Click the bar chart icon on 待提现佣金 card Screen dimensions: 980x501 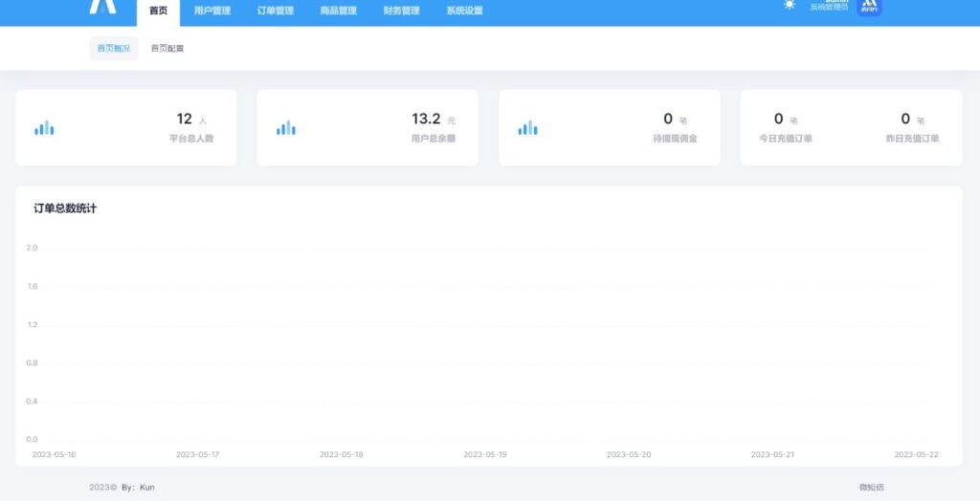pos(527,128)
